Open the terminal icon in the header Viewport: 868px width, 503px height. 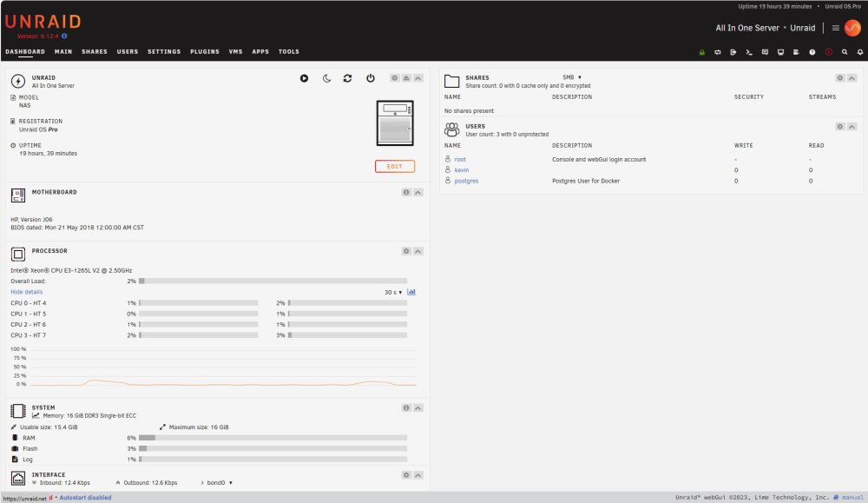click(x=749, y=52)
